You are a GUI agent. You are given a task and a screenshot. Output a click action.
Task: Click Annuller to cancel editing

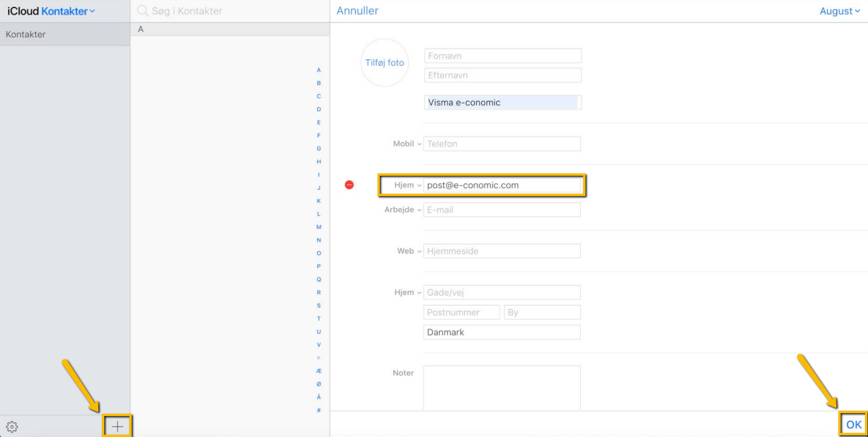tap(357, 10)
